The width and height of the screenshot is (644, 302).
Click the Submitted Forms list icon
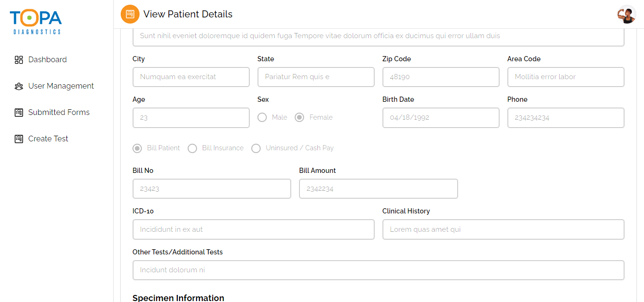coord(19,113)
